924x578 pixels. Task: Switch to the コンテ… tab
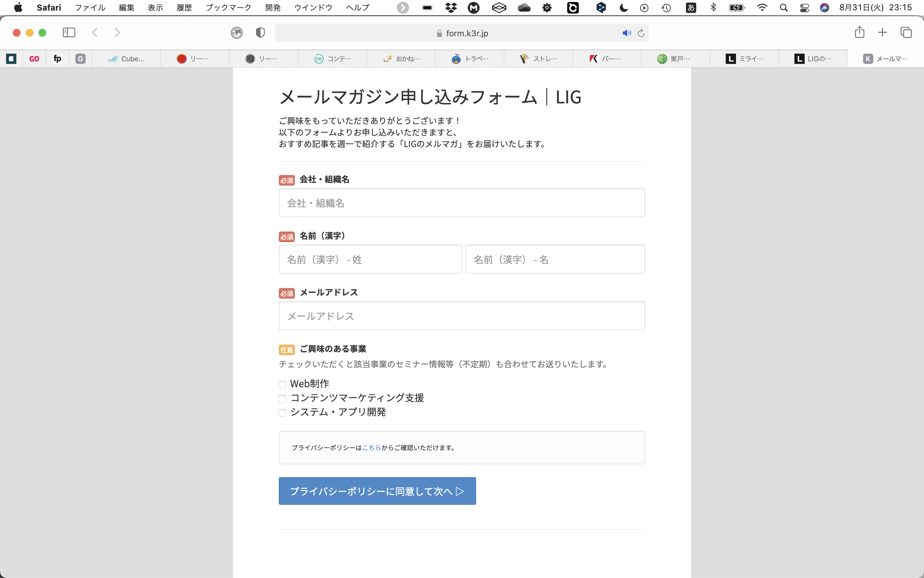coord(332,58)
